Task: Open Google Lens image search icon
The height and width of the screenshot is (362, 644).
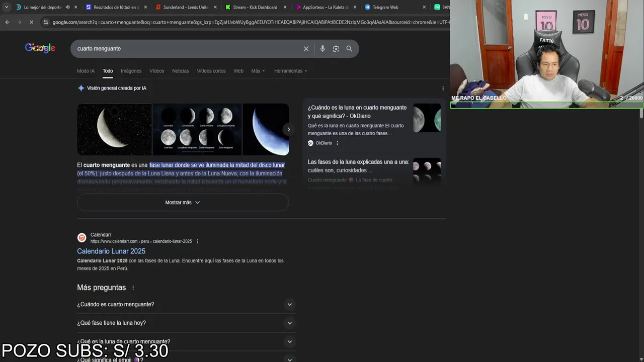Action: tap(336, 49)
